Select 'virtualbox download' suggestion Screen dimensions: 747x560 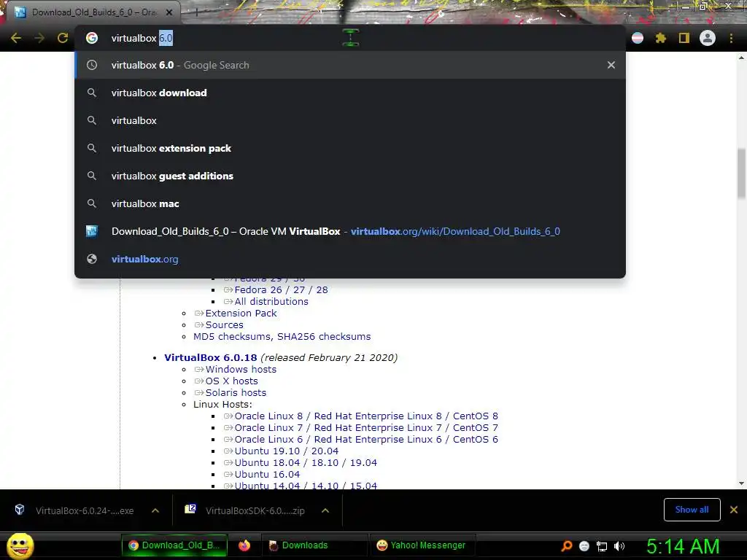(x=350, y=93)
